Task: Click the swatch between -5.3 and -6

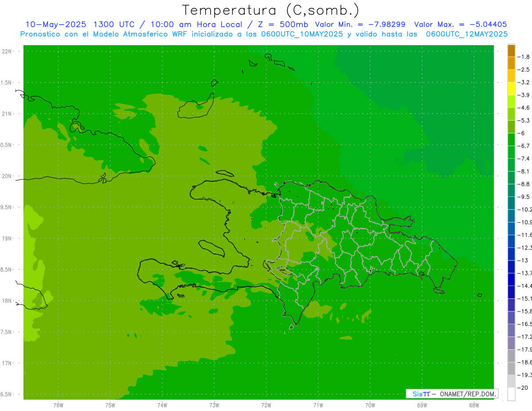Action: 511,127
